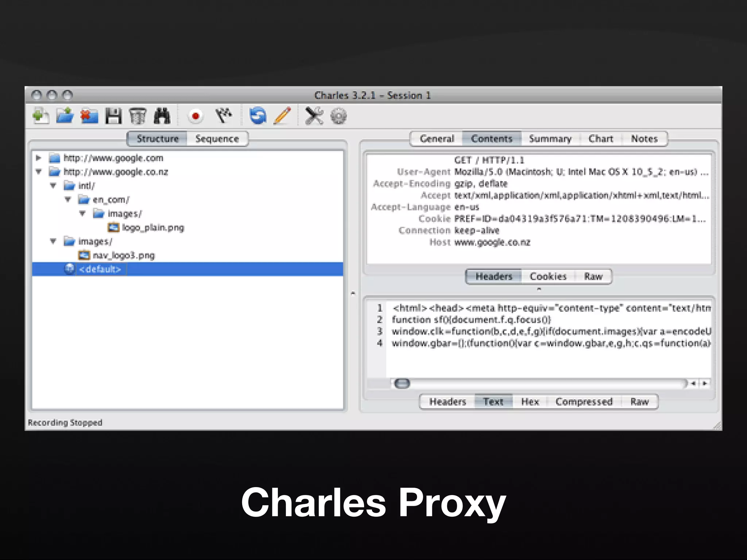Screen dimensions: 747x560
Task: Click response line 2 function sf()
Action: [x=471, y=320]
